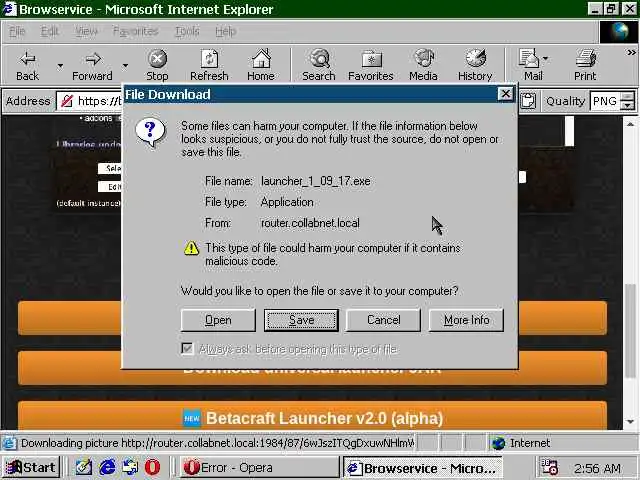Click the Back toolbar button
This screenshot has width=640, height=480.
coord(27,65)
